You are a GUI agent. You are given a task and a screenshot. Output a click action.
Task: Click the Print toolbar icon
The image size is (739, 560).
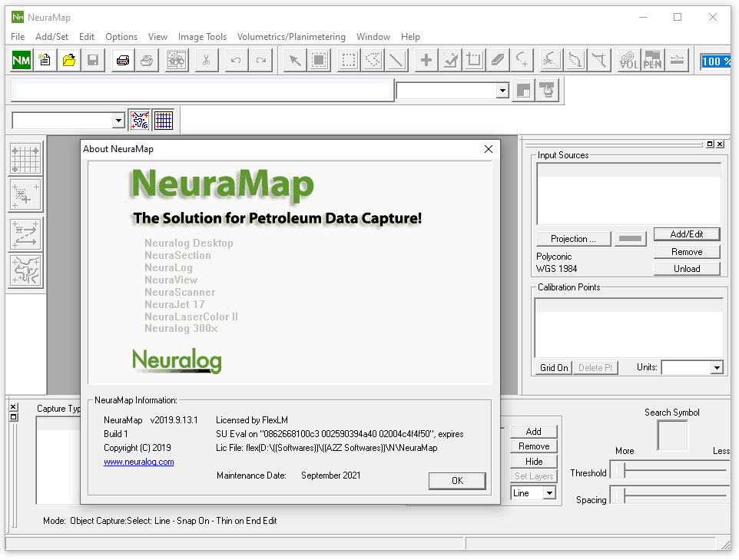pos(122,60)
